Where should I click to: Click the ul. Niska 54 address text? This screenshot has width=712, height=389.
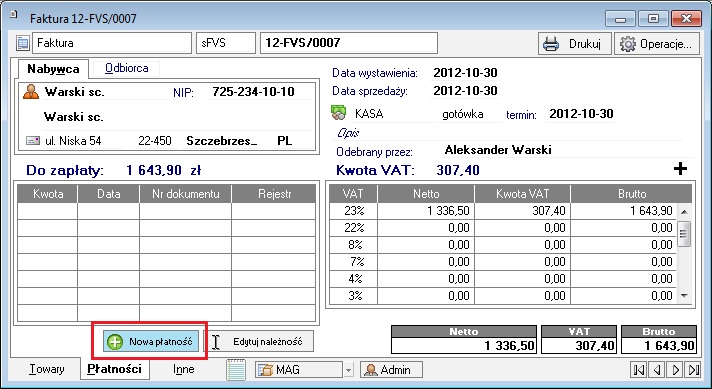pyautogui.click(x=73, y=141)
